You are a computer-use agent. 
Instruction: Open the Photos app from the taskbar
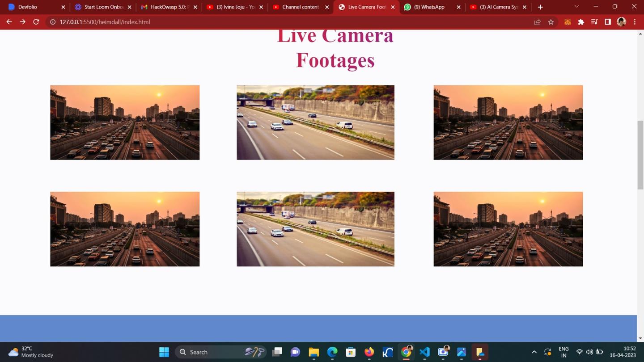pyautogui.click(x=462, y=352)
